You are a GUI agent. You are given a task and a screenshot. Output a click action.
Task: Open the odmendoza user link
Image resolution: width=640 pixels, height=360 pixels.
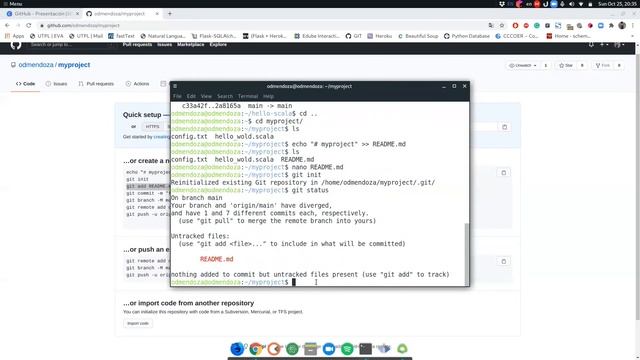click(x=36, y=65)
